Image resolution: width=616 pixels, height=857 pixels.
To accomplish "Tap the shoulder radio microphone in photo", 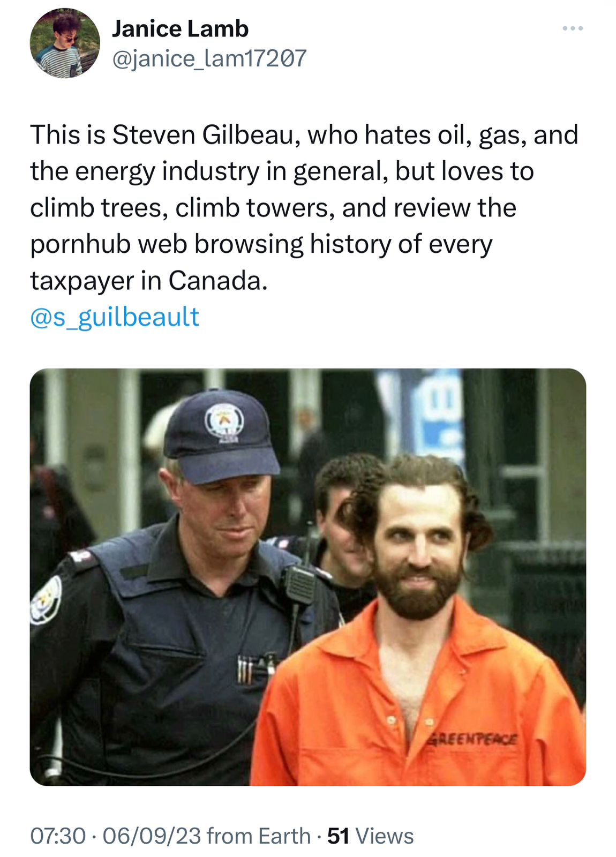I will tap(300, 585).
